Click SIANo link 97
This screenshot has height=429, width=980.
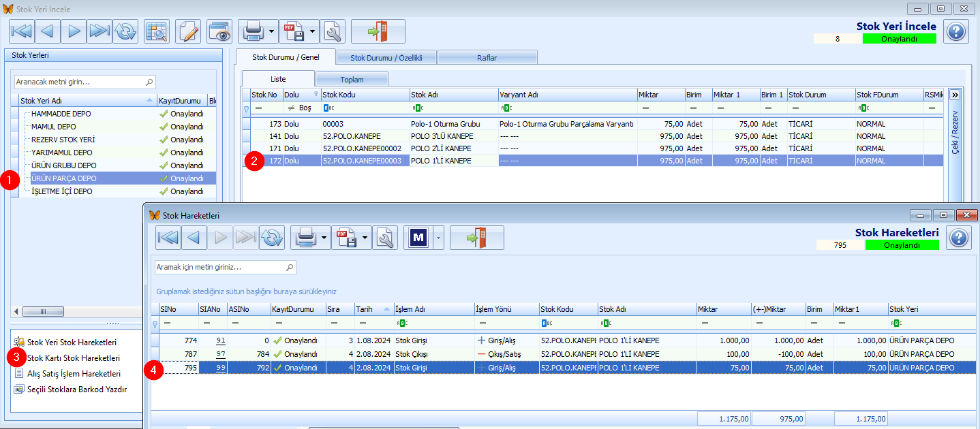point(221,354)
